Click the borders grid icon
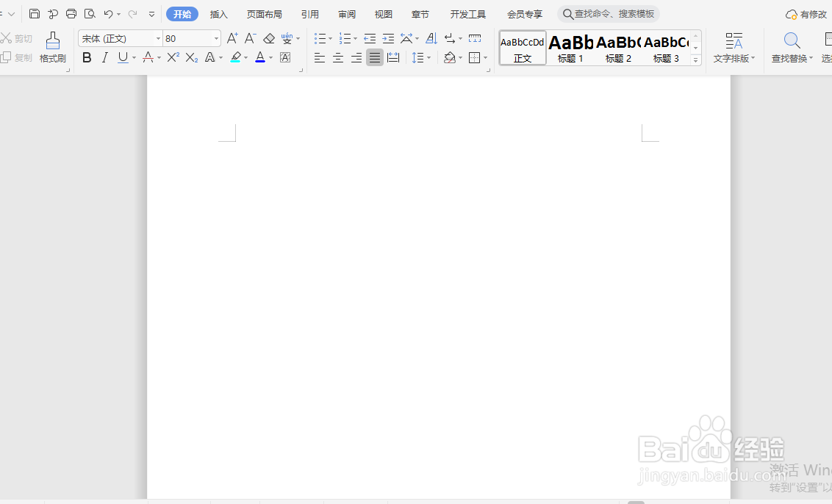The width and height of the screenshot is (832, 504). pyautogui.click(x=475, y=57)
